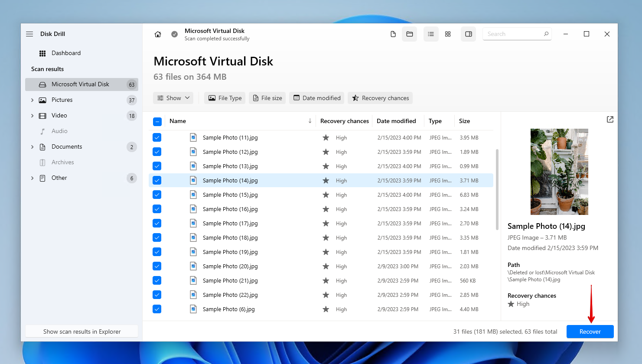Switch to file view icon in toolbar
The height and width of the screenshot is (364, 642).
pos(393,34)
